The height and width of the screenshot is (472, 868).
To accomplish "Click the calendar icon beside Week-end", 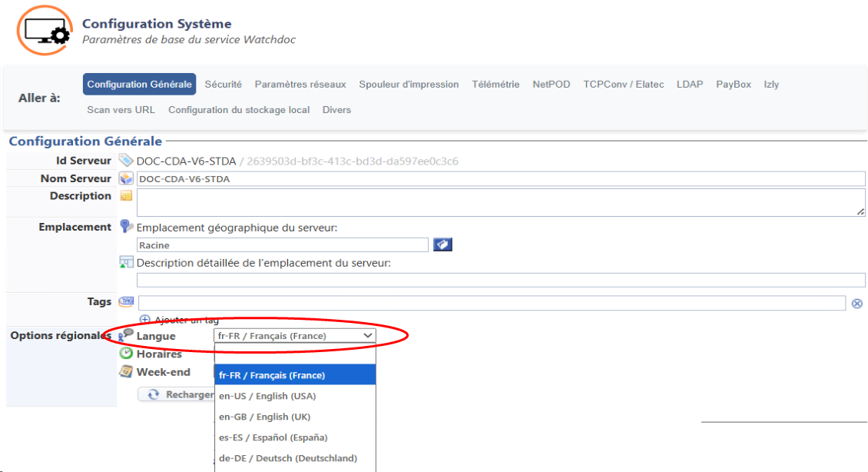I will pyautogui.click(x=126, y=372).
